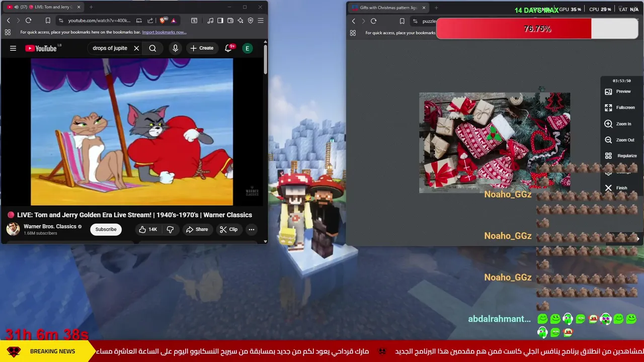Open the Brave Shields lion icon

[163, 21]
